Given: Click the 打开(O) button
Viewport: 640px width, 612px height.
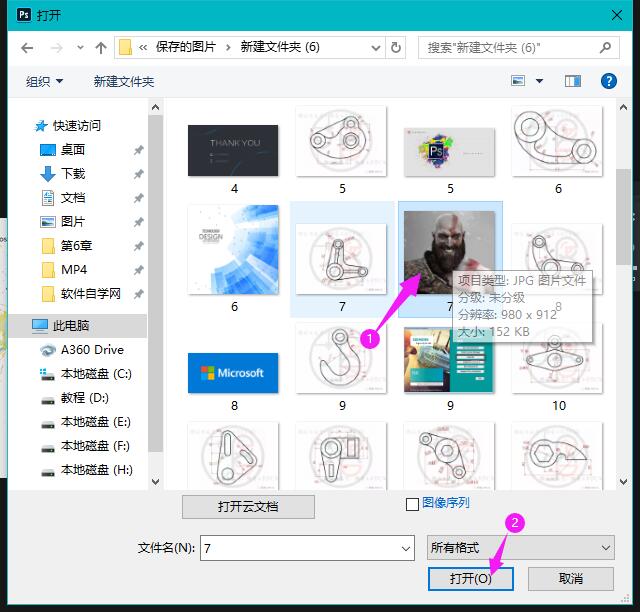Looking at the screenshot, I should pyautogui.click(x=471, y=579).
